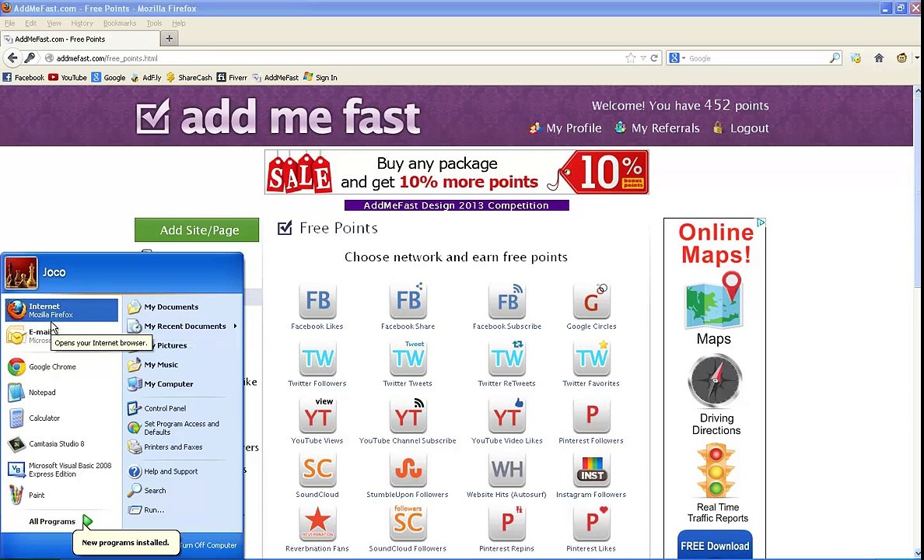Open the YouTube Video Likes icon
This screenshot has height=560, width=924.
pyautogui.click(x=507, y=415)
